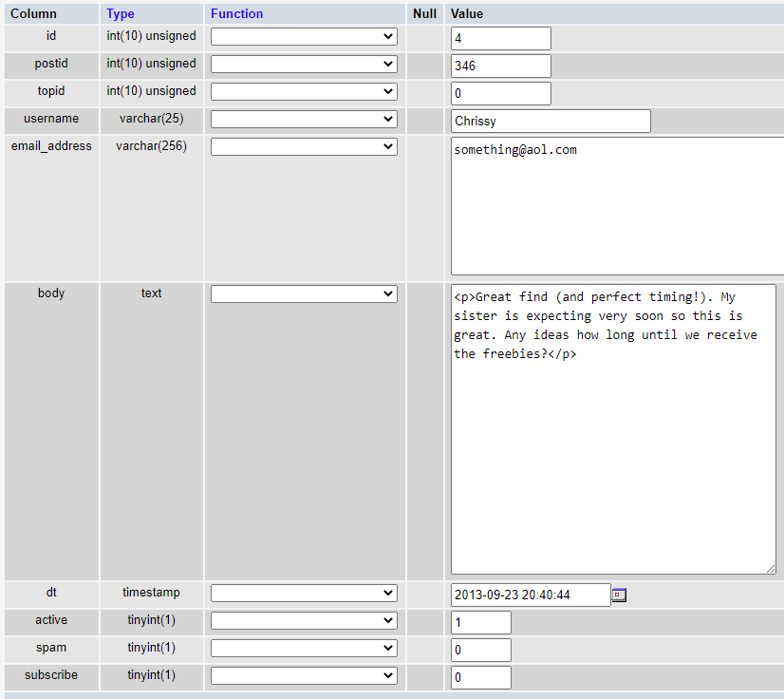Click inside the email_address textarea
The width and height of the screenshot is (784, 699).
tap(618, 206)
